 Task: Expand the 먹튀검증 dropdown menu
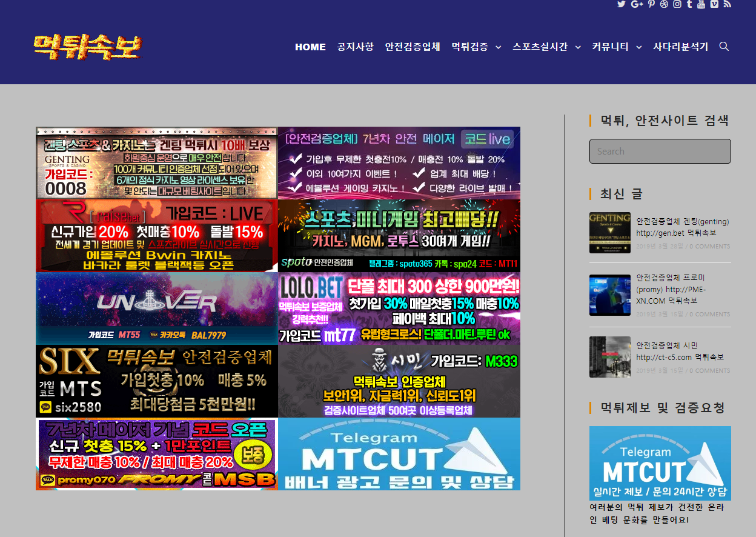[x=476, y=47]
